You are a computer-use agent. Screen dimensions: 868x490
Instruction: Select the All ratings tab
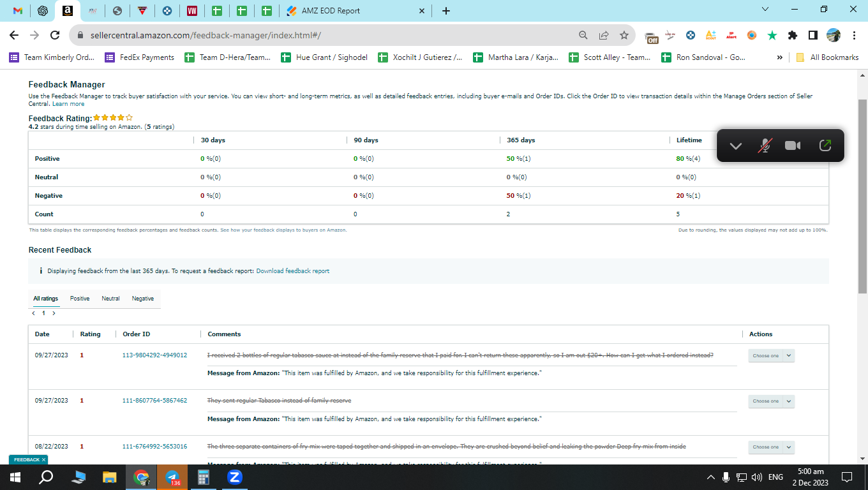pyautogui.click(x=46, y=299)
